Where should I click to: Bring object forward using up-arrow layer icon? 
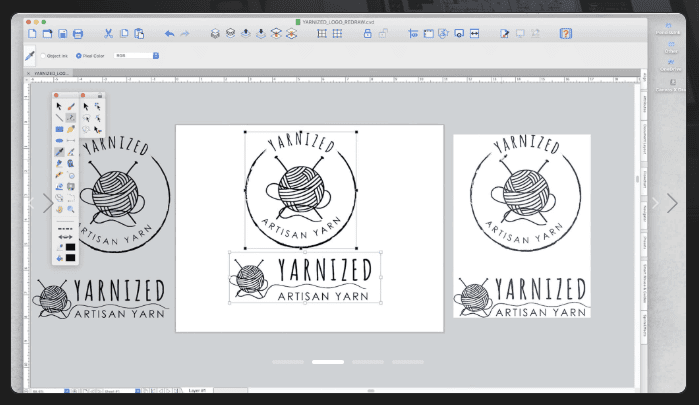tap(246, 34)
